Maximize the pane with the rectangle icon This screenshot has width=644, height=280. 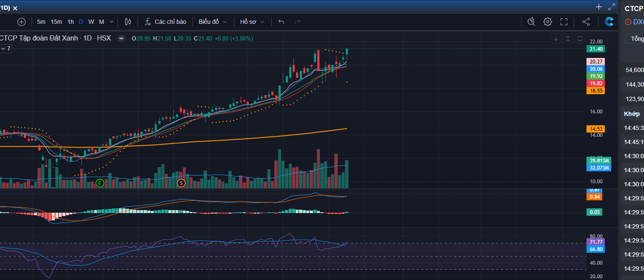click(x=580, y=38)
